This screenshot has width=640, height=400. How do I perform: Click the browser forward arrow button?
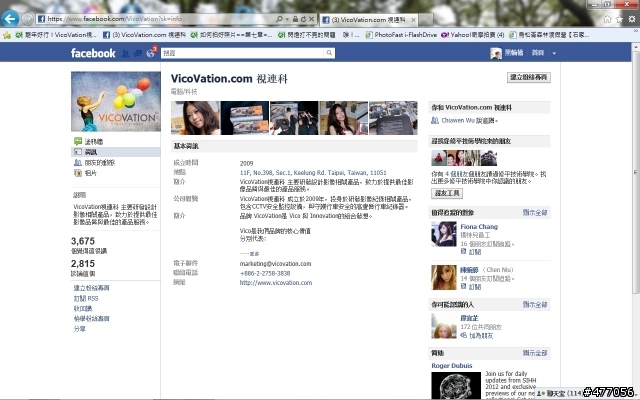27,19
